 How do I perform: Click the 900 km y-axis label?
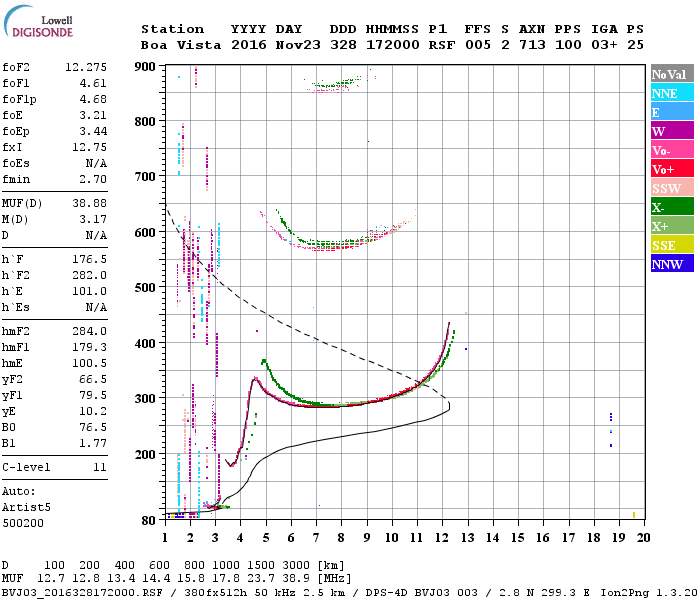click(x=145, y=67)
